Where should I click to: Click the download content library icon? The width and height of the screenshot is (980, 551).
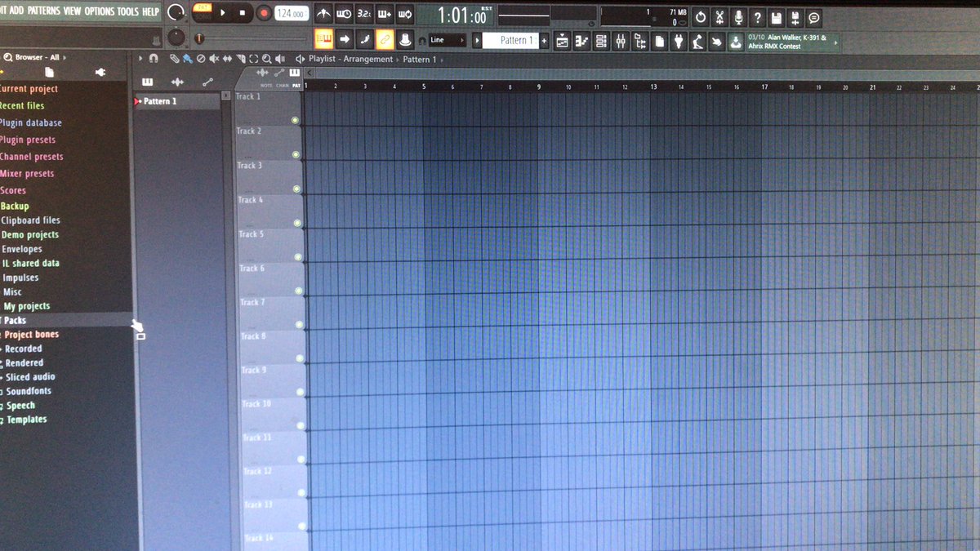pyautogui.click(x=737, y=40)
